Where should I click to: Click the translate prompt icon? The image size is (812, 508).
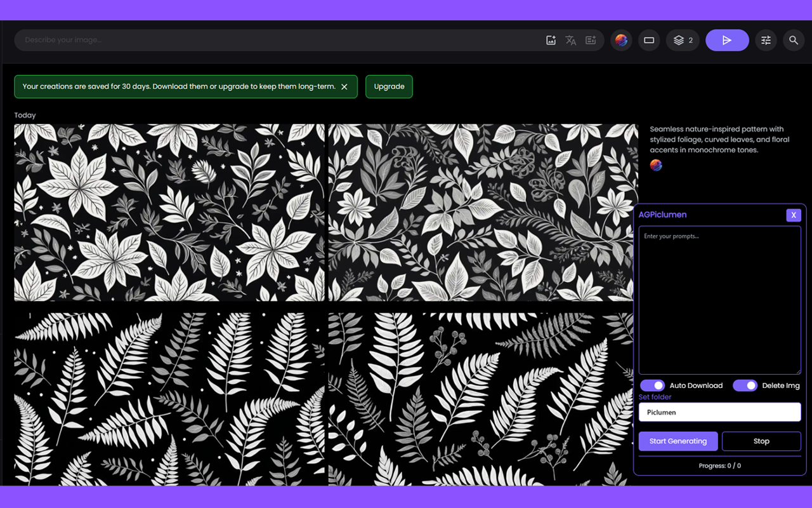click(x=570, y=40)
